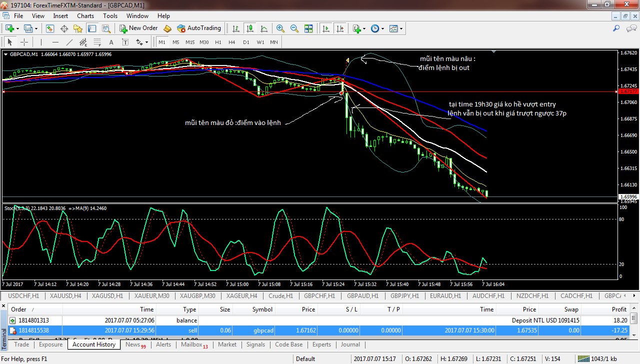Select balance row order 1814801313

pos(318,320)
